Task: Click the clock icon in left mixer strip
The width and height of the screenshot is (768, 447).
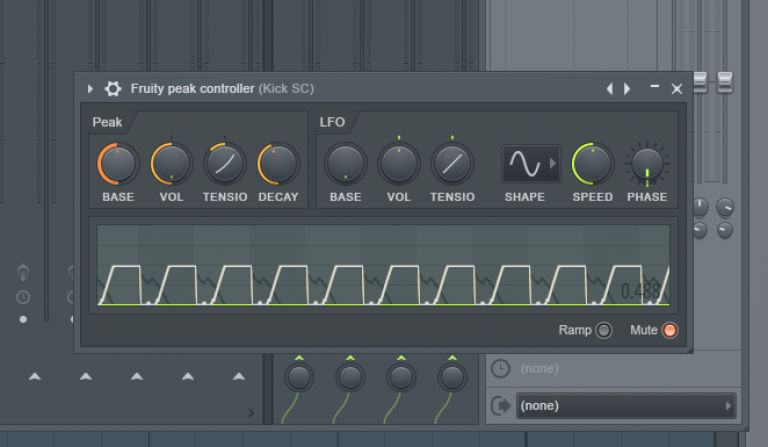Action: click(x=23, y=297)
